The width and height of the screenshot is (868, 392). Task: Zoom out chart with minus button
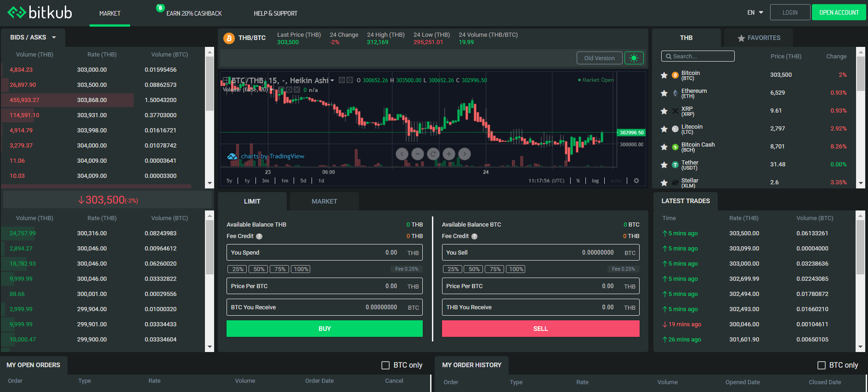click(418, 154)
